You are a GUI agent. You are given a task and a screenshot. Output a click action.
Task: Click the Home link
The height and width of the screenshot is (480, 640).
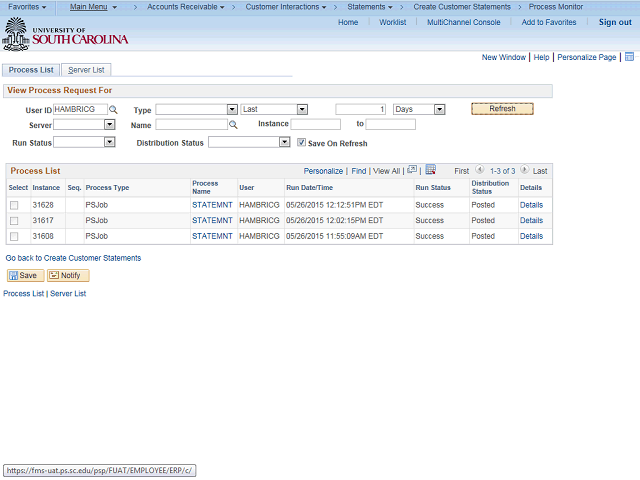point(348,22)
